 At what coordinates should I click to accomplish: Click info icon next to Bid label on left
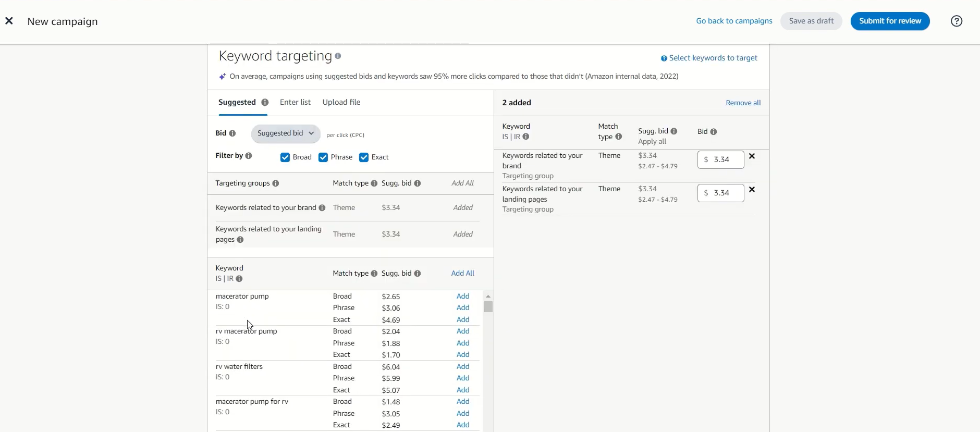click(232, 133)
